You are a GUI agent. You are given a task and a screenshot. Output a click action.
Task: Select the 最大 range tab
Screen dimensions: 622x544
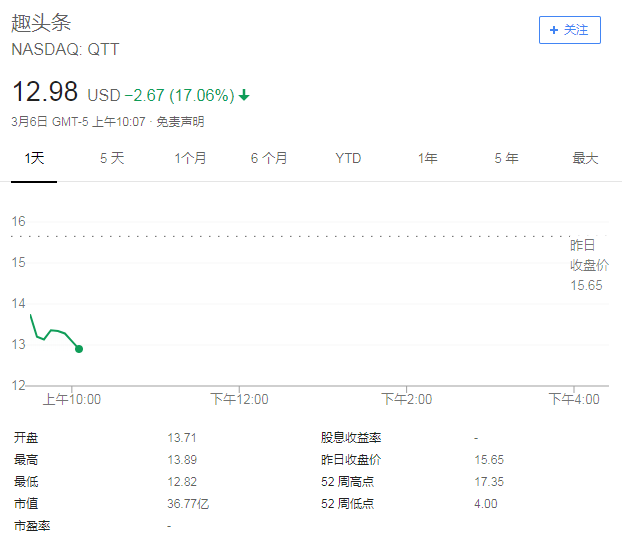(585, 158)
